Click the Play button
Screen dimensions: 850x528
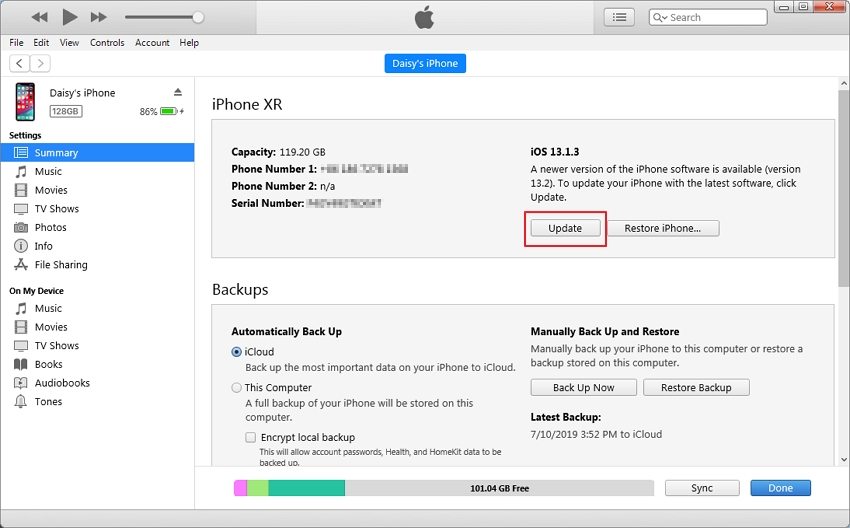coord(69,17)
